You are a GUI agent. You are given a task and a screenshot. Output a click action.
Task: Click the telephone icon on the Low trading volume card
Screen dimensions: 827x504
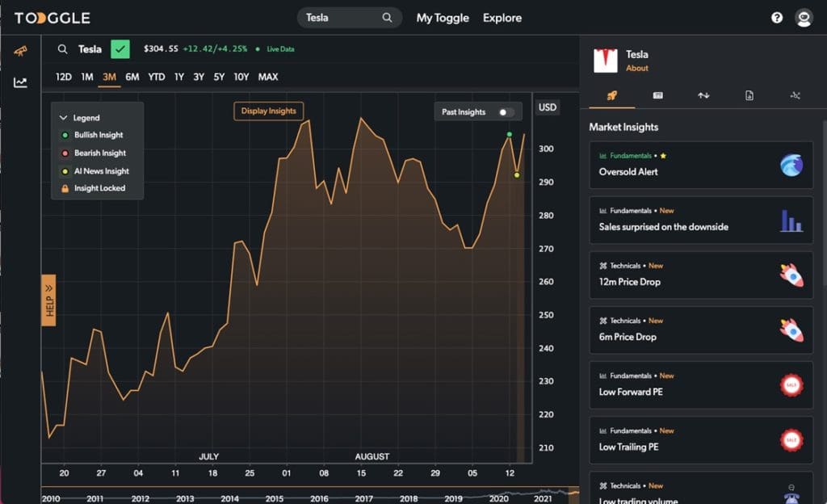pyautogui.click(x=791, y=494)
